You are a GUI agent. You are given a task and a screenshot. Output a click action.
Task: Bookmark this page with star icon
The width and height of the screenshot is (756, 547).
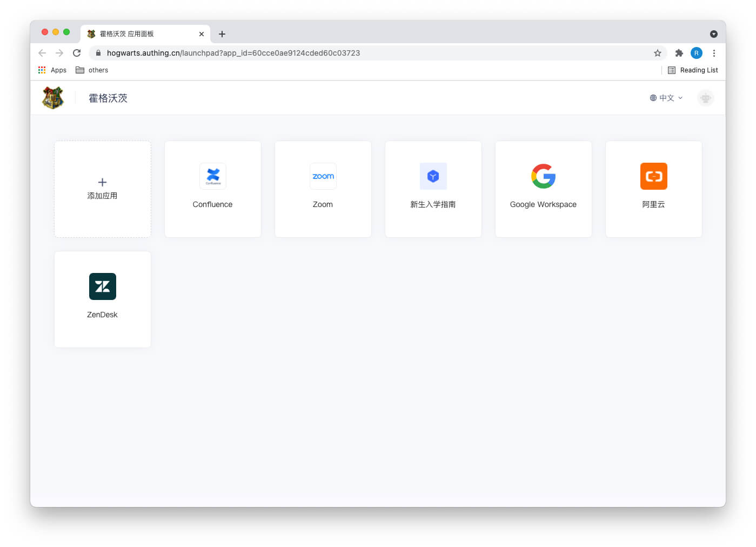658,53
